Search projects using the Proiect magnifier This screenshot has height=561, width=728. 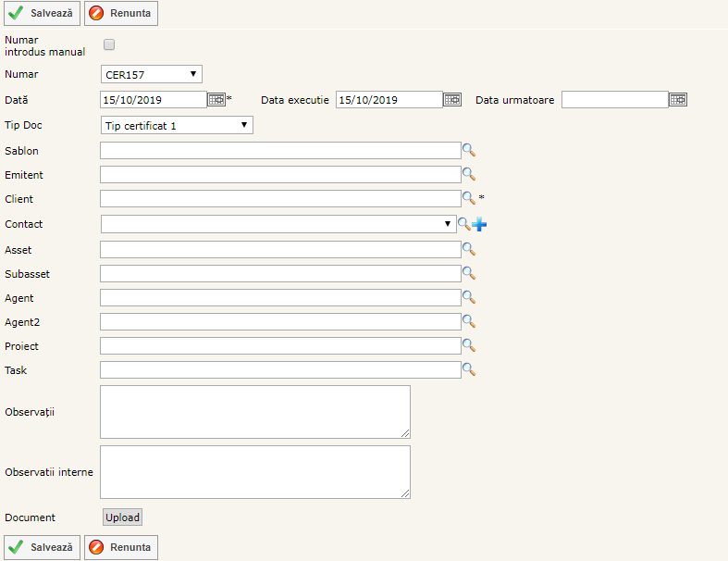click(468, 345)
